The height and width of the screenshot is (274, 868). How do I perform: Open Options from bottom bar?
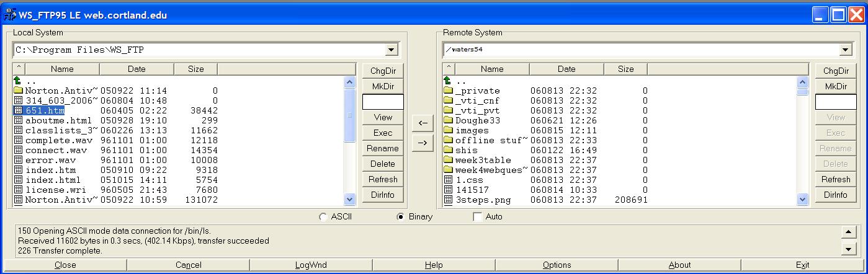pyautogui.click(x=557, y=265)
